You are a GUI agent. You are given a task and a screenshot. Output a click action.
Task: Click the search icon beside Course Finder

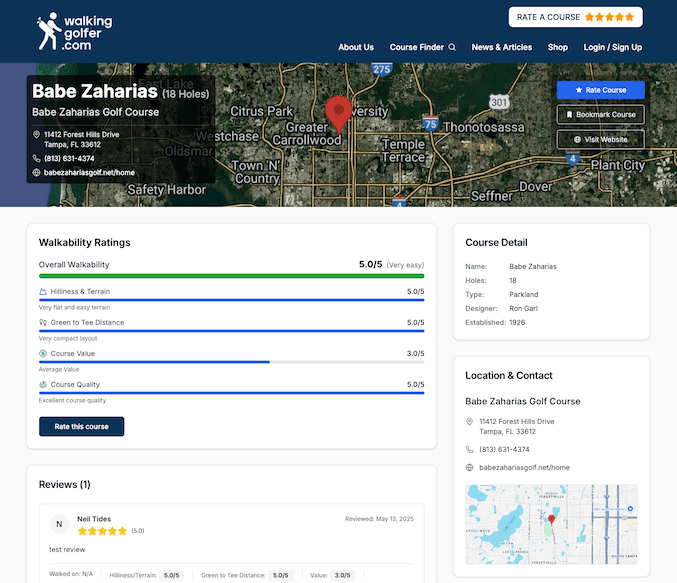452,47
